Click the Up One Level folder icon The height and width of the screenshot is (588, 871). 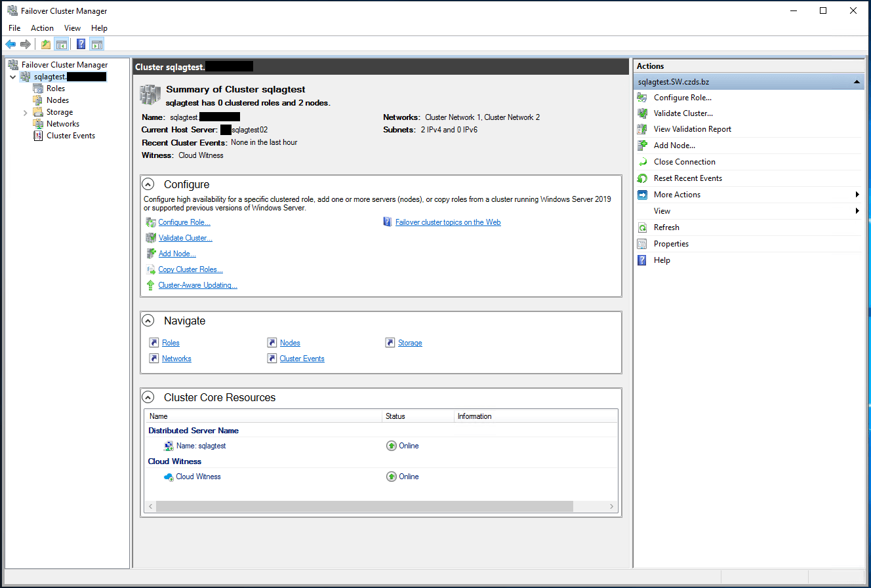pyautogui.click(x=46, y=45)
